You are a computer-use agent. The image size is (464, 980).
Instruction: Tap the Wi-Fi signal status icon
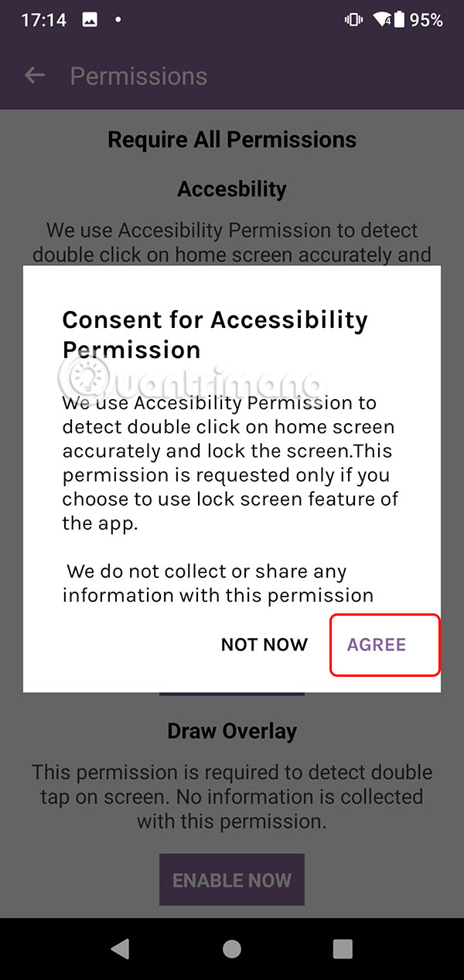tap(382, 20)
